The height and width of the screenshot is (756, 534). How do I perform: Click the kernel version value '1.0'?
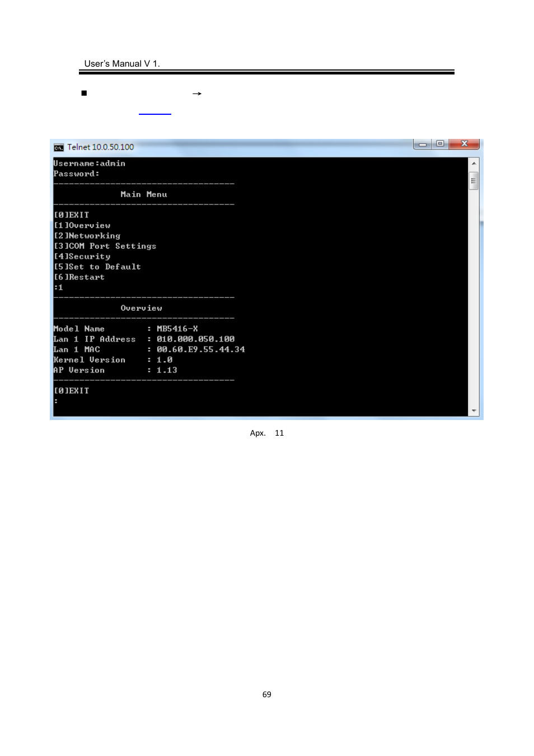click(x=165, y=360)
